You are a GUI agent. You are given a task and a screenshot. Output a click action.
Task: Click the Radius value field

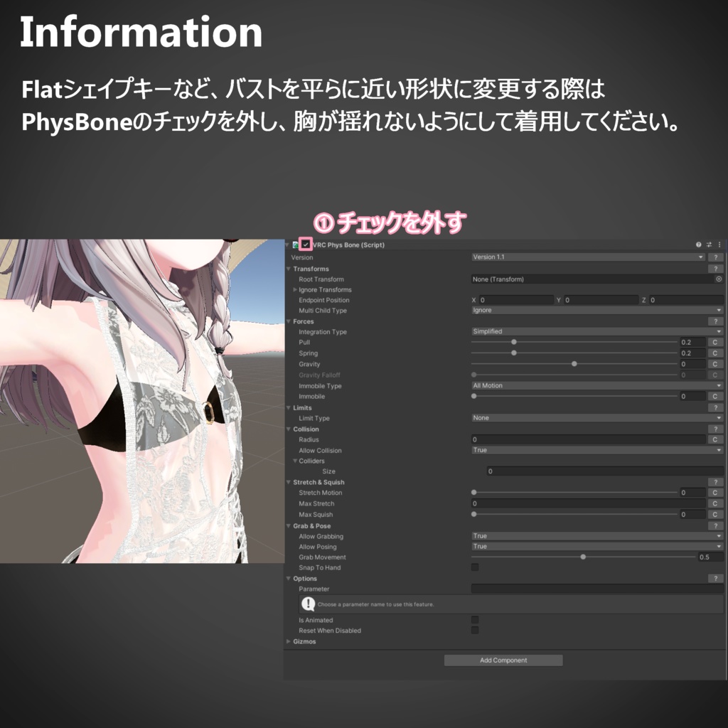tap(588, 439)
